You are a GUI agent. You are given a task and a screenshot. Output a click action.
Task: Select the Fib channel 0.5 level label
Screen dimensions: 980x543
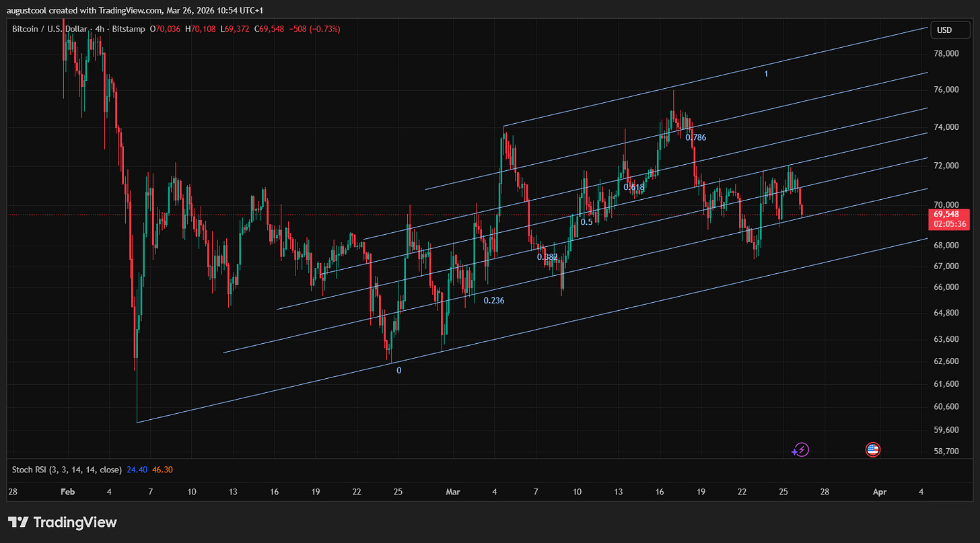(x=587, y=221)
